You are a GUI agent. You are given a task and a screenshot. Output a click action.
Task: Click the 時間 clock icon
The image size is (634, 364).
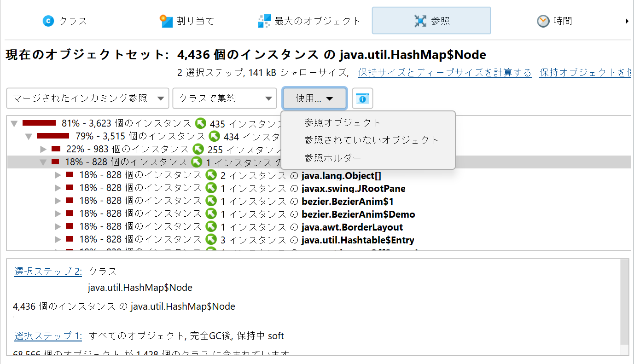click(x=543, y=21)
